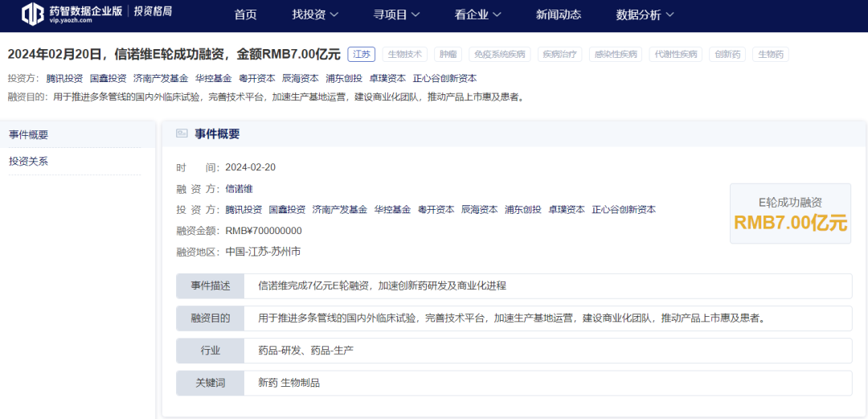Click the date value 2024-02-20
868x419 pixels.
click(x=250, y=167)
